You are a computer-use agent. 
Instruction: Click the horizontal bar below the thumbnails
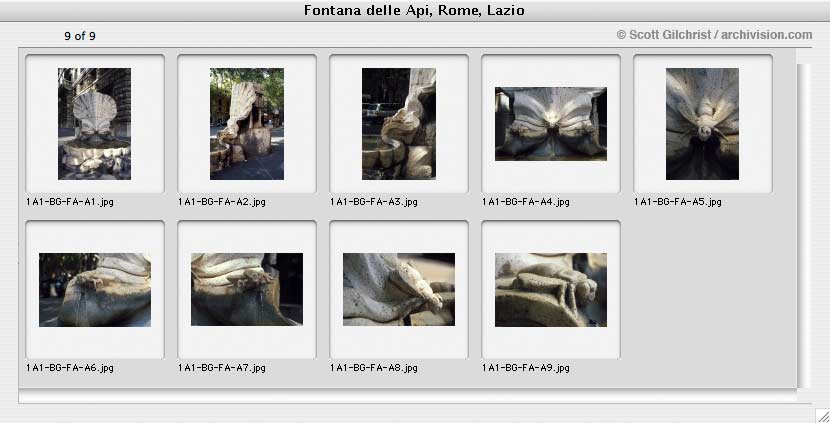pyautogui.click(x=408, y=396)
